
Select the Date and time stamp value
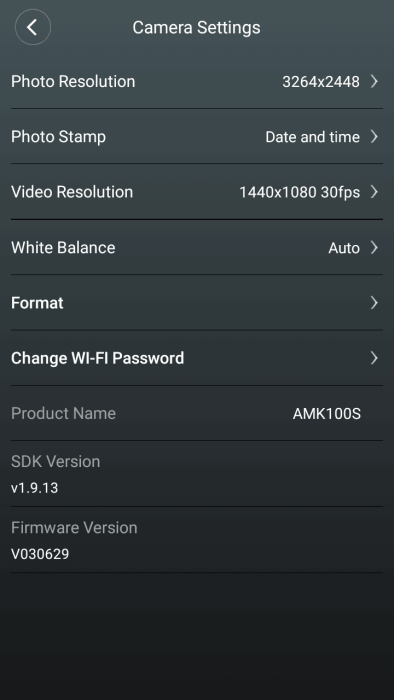[x=312, y=137]
